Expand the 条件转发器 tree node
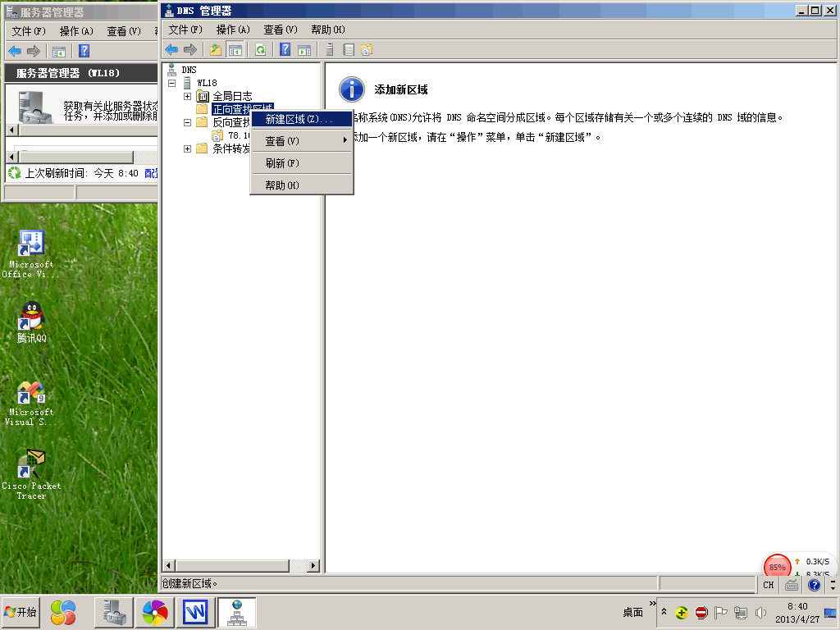Viewport: 840px width, 630px height. coord(187,148)
